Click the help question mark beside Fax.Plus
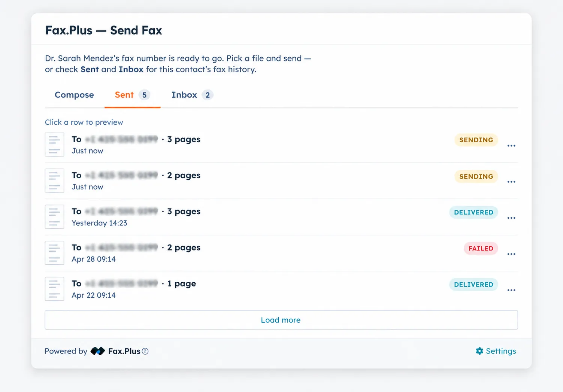This screenshot has width=563, height=392. [x=145, y=351]
